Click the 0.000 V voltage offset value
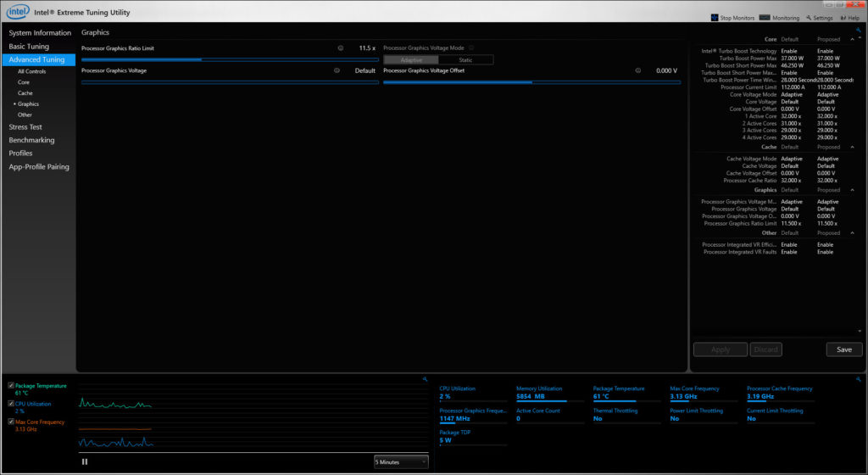Viewport: 868px width, 475px height. coord(666,70)
